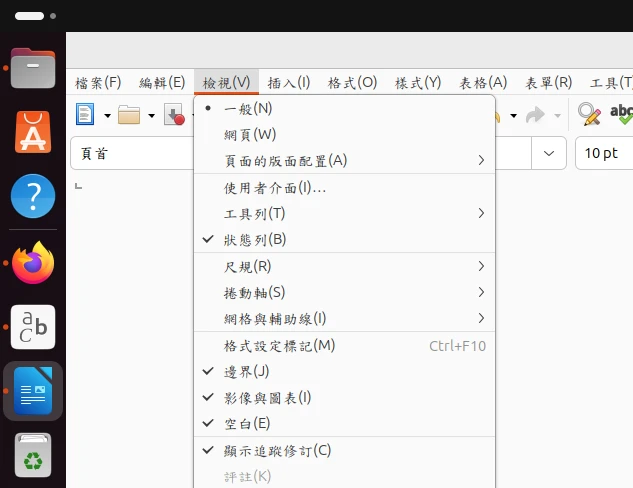Viewport: 633px width, 488px height.
Task: Open the Files app in dock
Action: tap(33, 68)
